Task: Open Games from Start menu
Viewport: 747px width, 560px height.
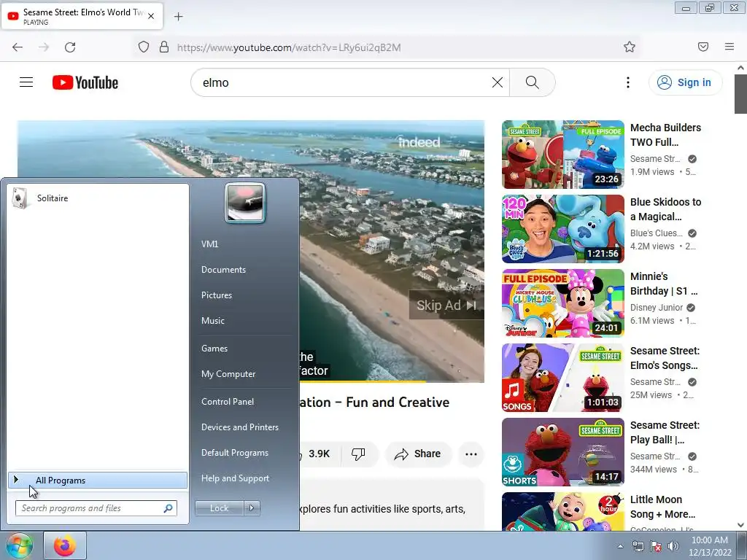Action: coord(214,348)
